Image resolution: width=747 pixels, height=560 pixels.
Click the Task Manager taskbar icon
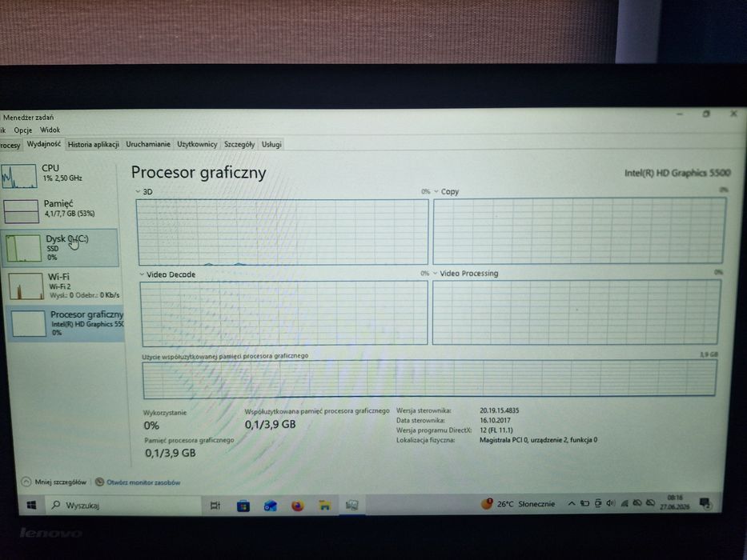[x=352, y=505]
